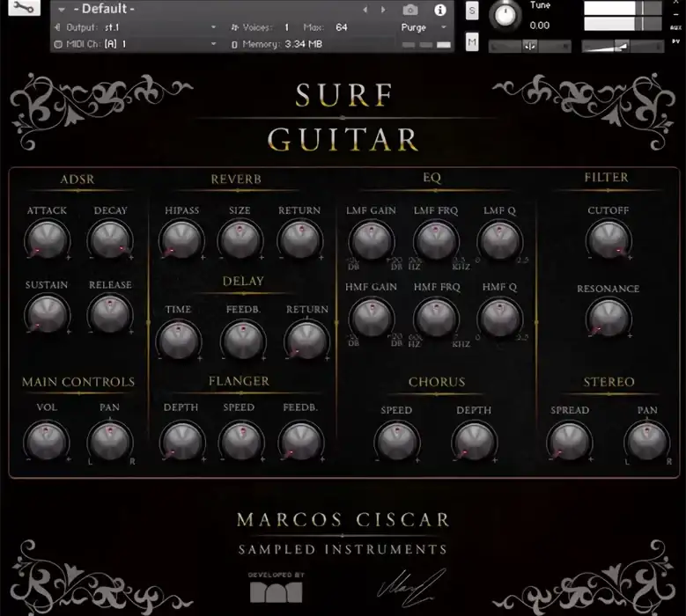Click the ADSR Attack knob

(47, 240)
